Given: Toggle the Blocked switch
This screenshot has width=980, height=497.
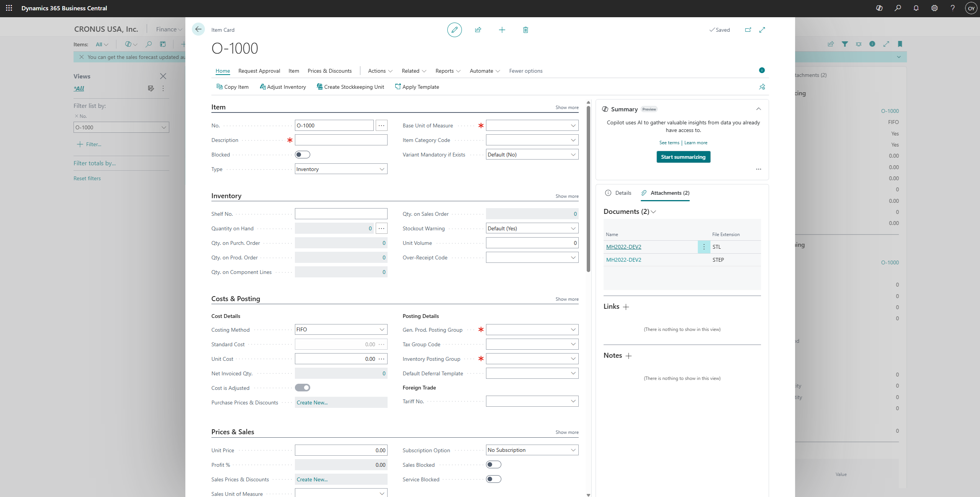Looking at the screenshot, I should [x=302, y=155].
